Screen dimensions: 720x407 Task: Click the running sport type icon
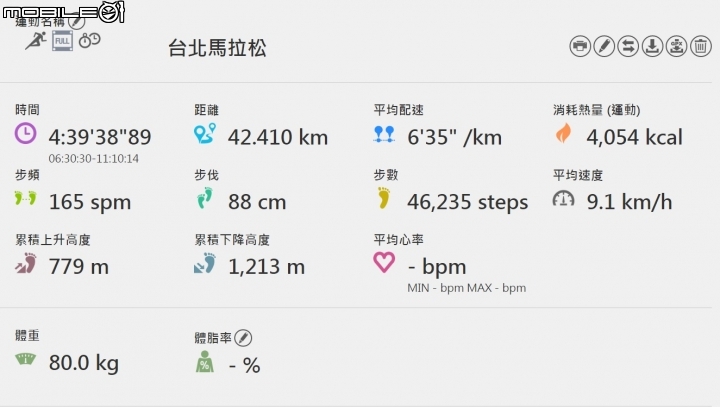tap(36, 41)
